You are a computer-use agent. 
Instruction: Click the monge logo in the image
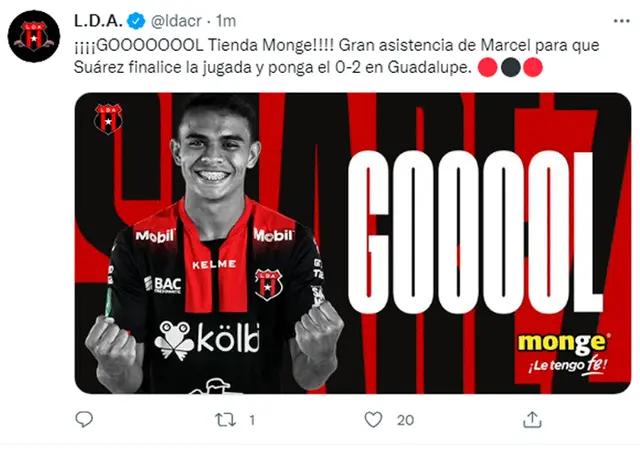pos(564,342)
